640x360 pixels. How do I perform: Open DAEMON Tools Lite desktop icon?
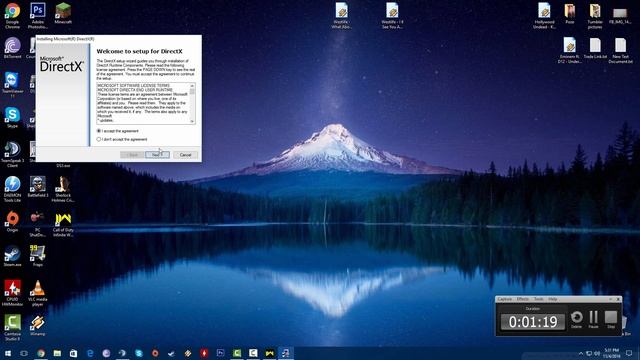(12, 189)
